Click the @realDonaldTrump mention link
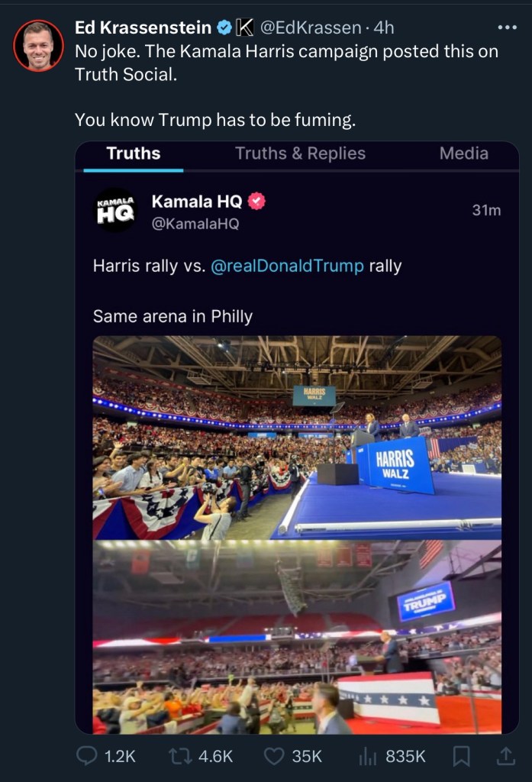 click(286, 267)
